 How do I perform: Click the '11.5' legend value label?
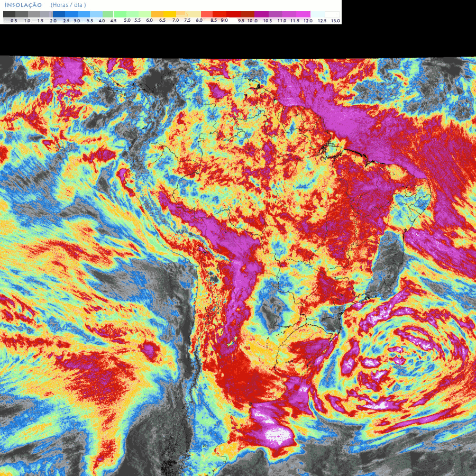[295, 21]
